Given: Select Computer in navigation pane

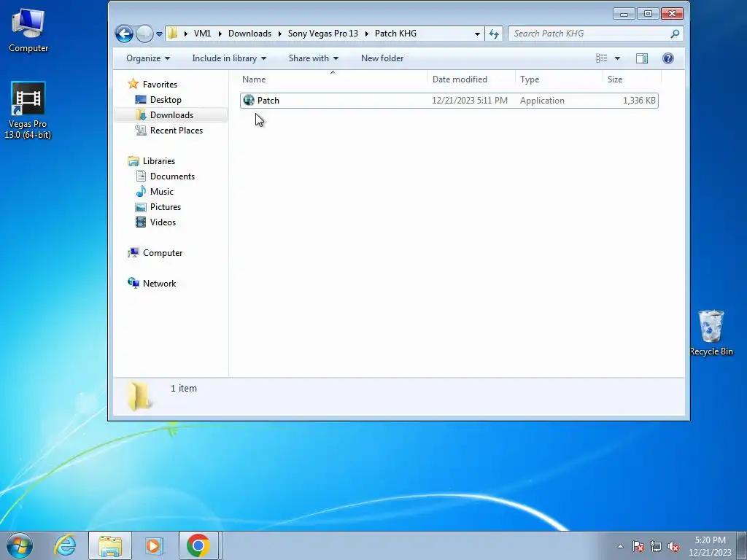Looking at the screenshot, I should click(x=163, y=253).
